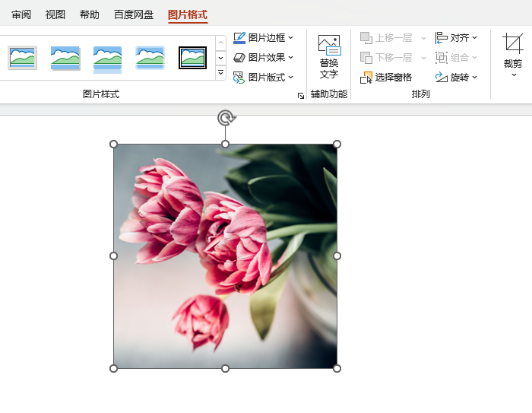This screenshot has height=413, width=532.
Task: Click the 图片样式 group label
Action: (x=101, y=94)
